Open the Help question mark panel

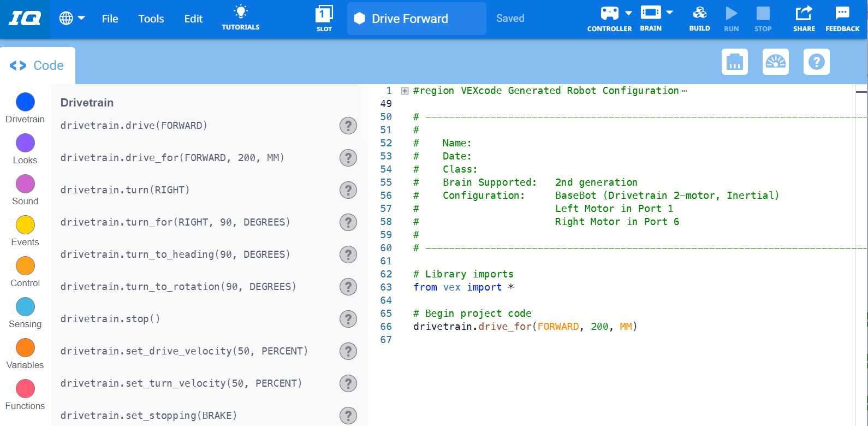click(817, 62)
